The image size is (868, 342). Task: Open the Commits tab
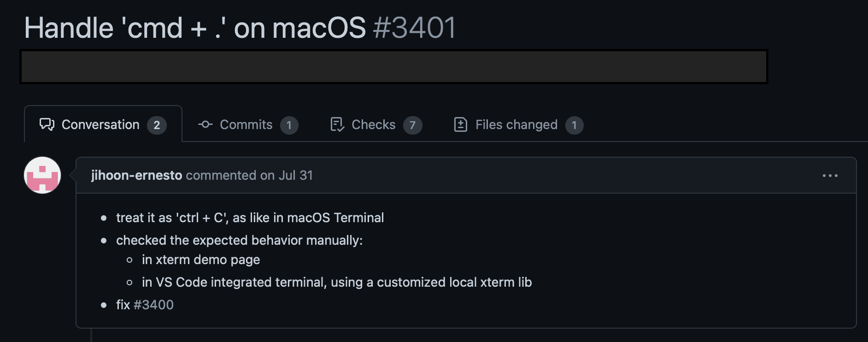click(x=246, y=124)
